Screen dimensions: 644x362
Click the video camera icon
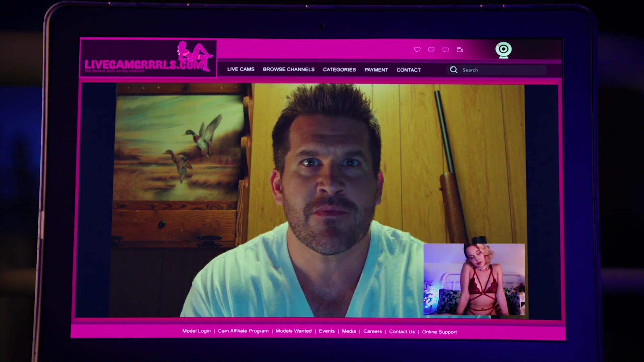click(x=460, y=50)
